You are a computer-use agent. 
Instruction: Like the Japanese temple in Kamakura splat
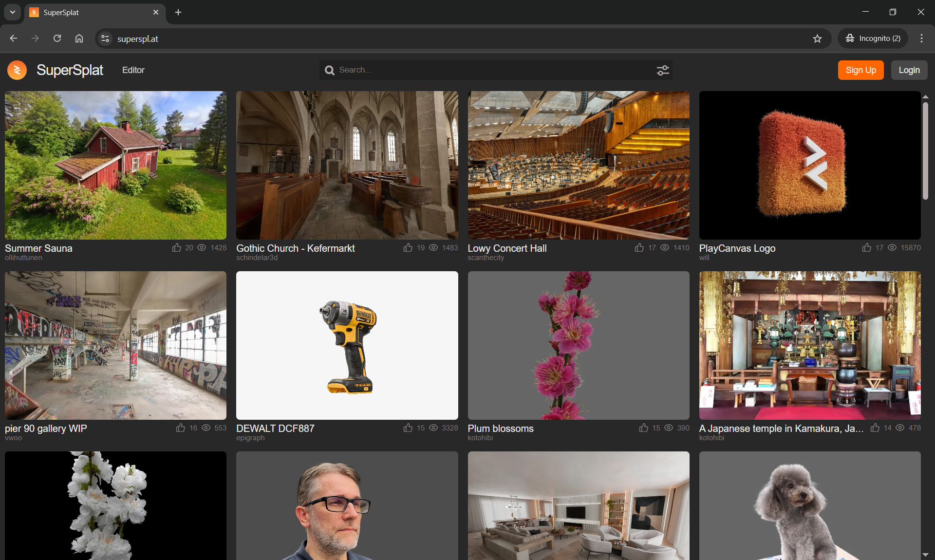[x=875, y=428]
